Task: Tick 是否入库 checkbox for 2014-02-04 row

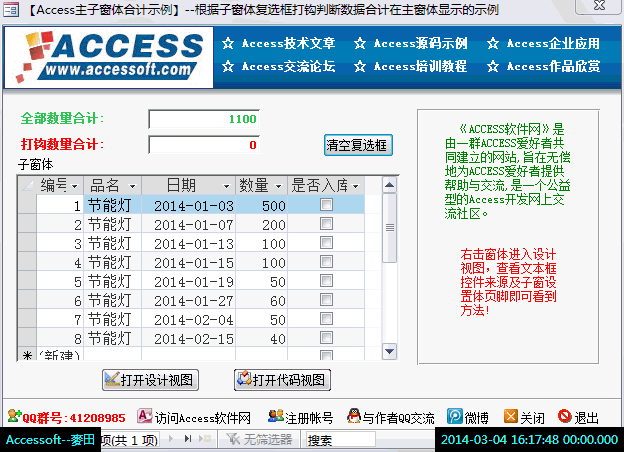Action: (326, 319)
